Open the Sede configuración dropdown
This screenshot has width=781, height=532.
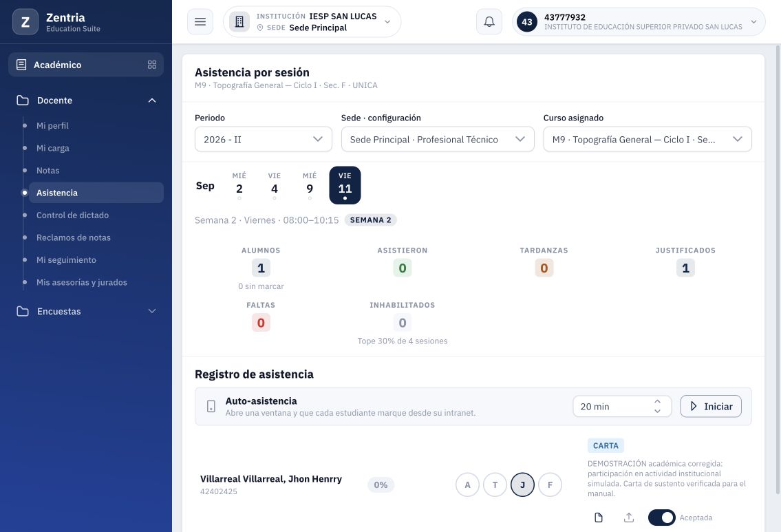pyautogui.click(x=438, y=140)
